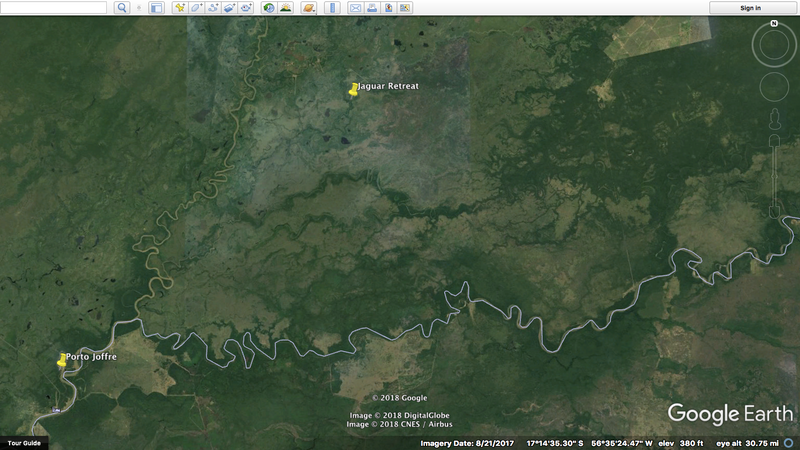The width and height of the screenshot is (800, 450).
Task: Record a tour with toolbar icon
Action: 246,8
